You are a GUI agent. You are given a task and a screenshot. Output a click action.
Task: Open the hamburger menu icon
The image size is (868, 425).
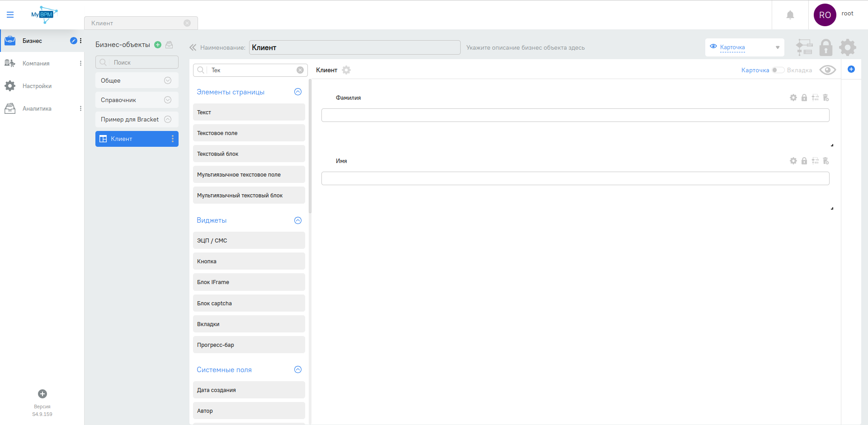(10, 15)
